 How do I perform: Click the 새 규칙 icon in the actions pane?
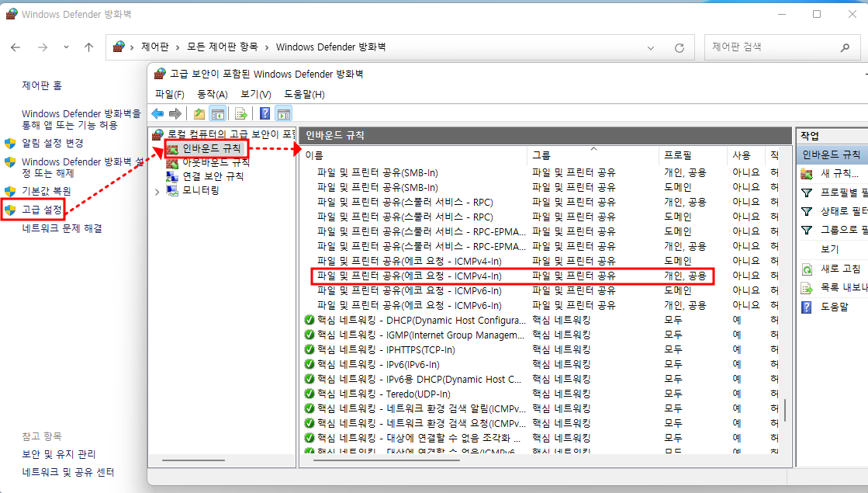[x=807, y=174]
